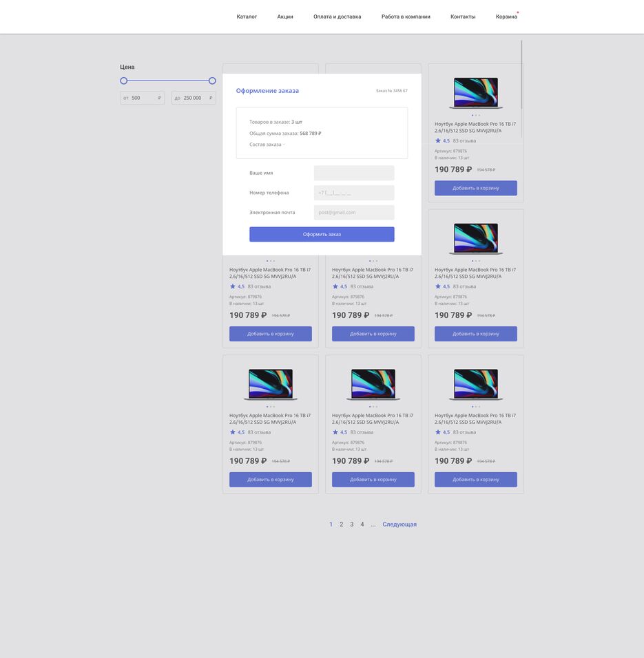The image size is (644, 658).
Task: Add middle-row center product to cart
Action: [373, 334]
